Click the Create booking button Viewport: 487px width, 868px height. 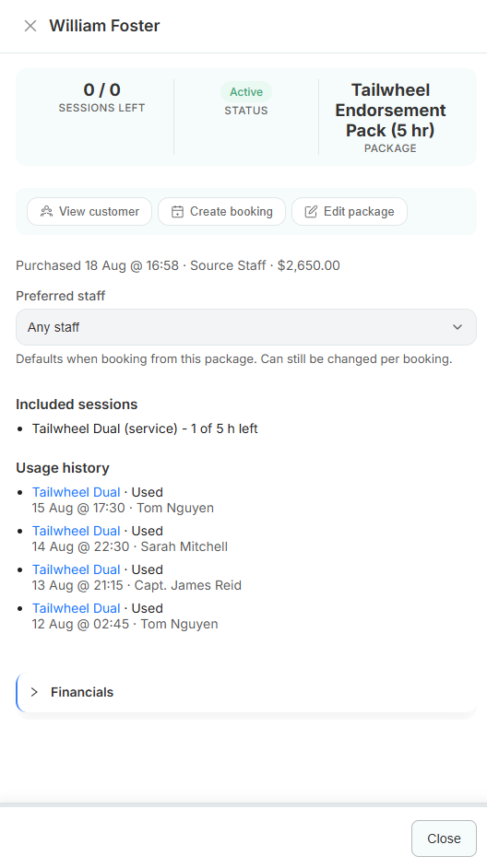[x=221, y=211]
